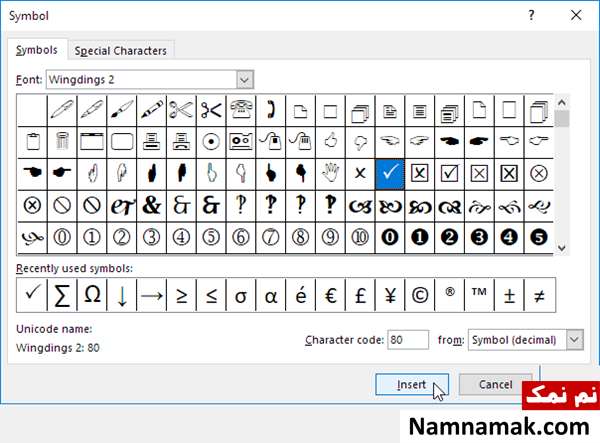Choose recently used check mark symbol
Viewport: 600px width, 443px height.
pos(32,295)
